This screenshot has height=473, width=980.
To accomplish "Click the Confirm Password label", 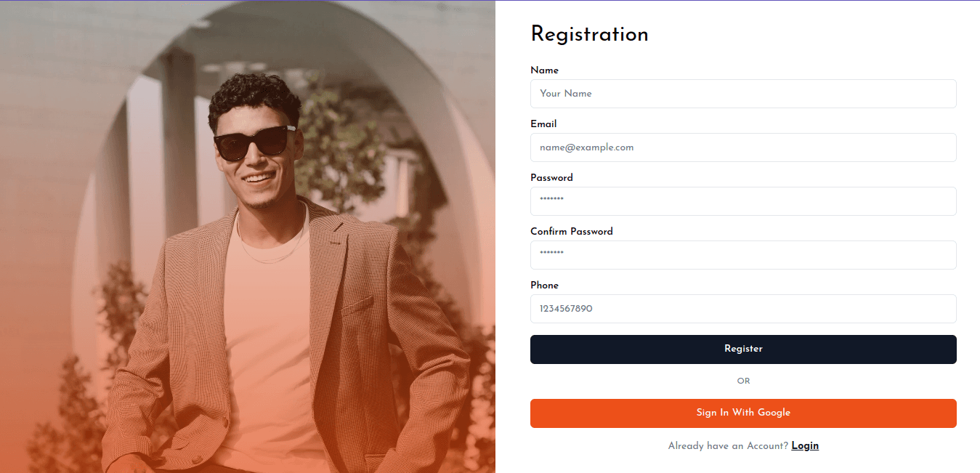I will click(x=572, y=232).
